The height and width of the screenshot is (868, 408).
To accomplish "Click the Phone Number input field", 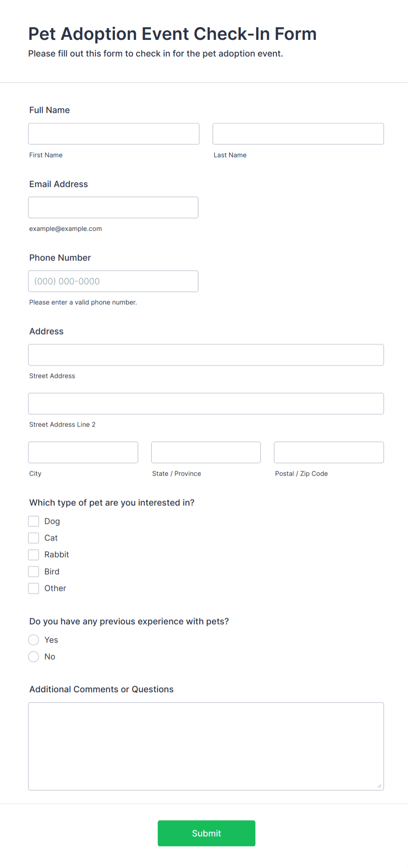I will (113, 281).
